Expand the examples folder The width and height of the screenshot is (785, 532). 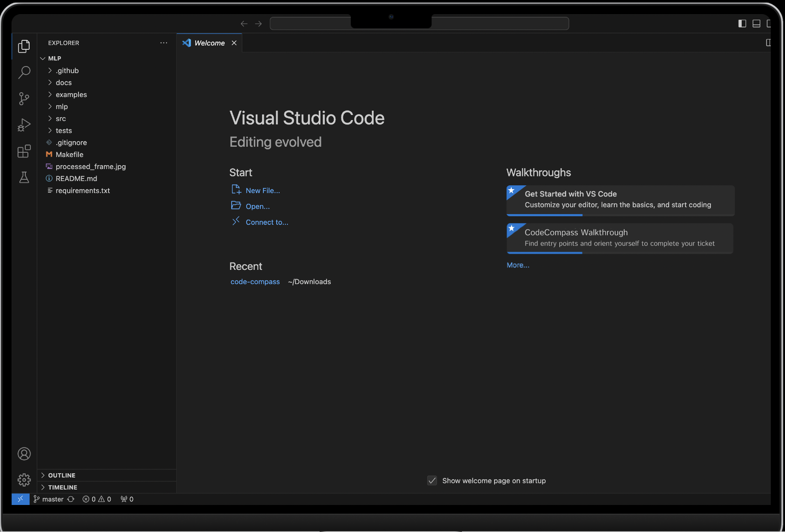pos(71,94)
